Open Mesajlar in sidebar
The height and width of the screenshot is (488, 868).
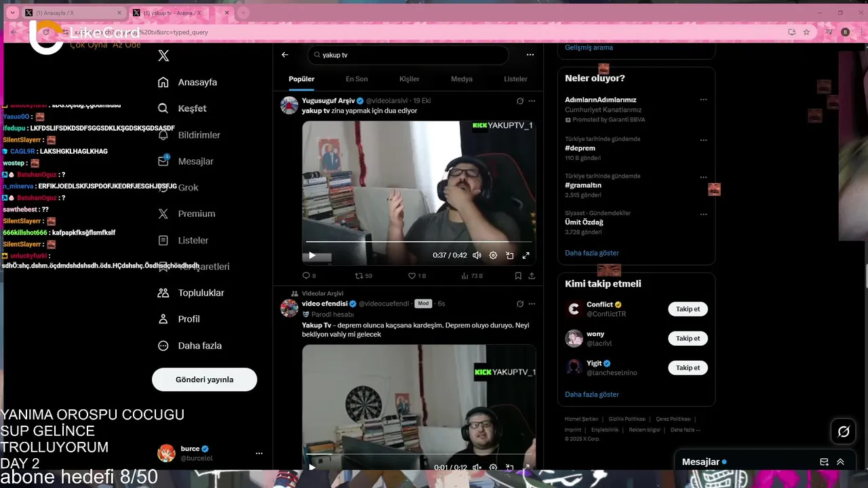[x=185, y=161]
